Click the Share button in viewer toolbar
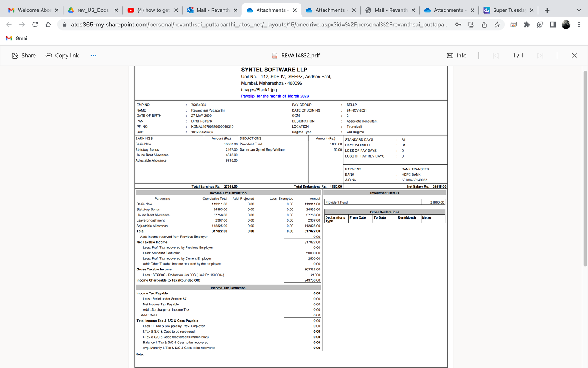Image resolution: width=588 pixels, height=368 pixels. tap(24, 56)
